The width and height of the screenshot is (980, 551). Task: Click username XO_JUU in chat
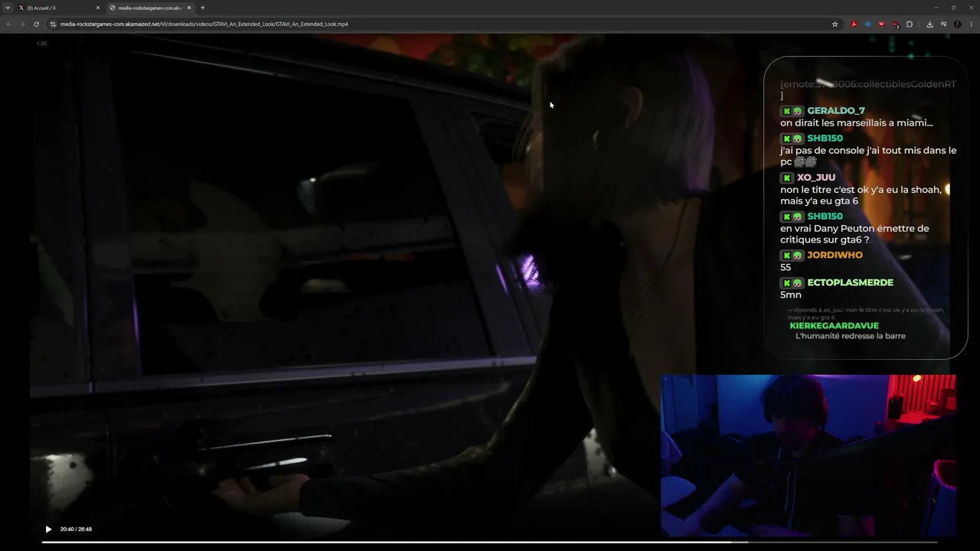(x=816, y=178)
